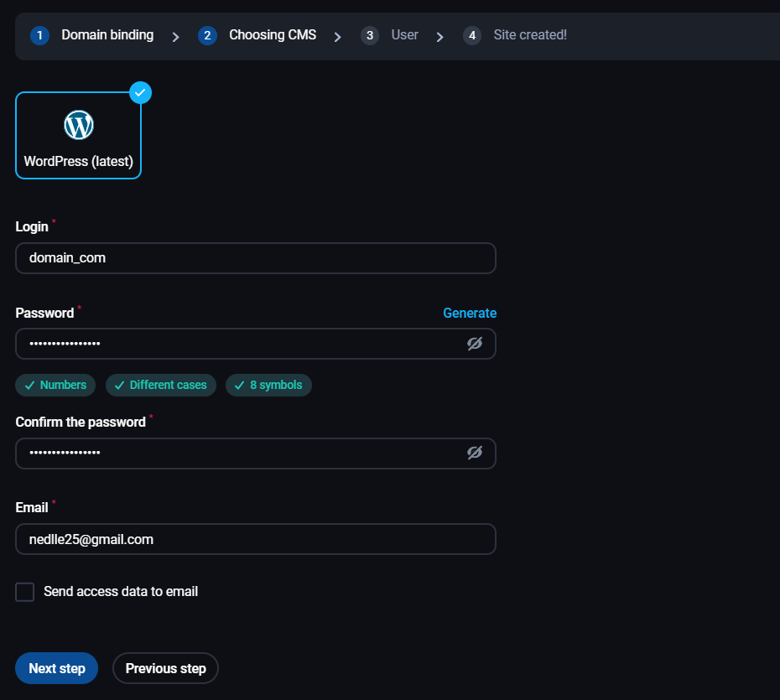Open the Choosing CMS step
The image size is (780, 700).
tap(273, 35)
